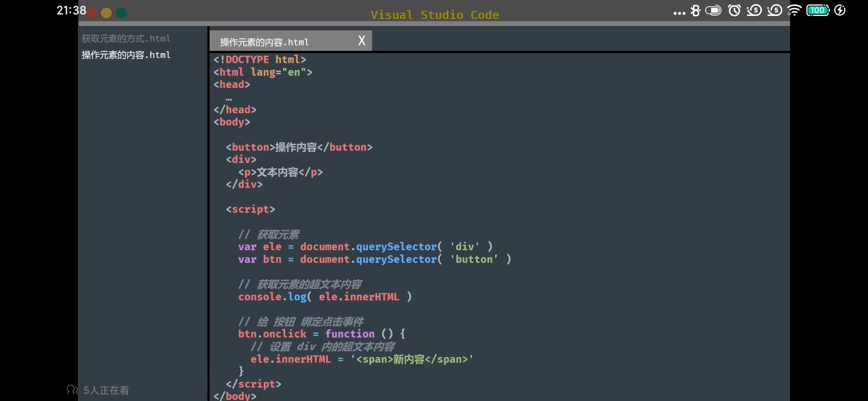The height and width of the screenshot is (401, 868).
Task: Click the Visual Studio Code title text
Action: [x=434, y=15]
